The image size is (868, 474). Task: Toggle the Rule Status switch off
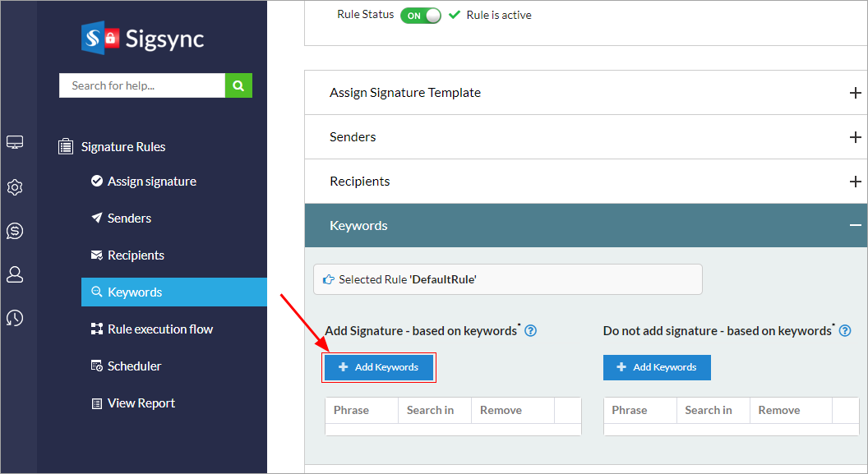[421, 16]
